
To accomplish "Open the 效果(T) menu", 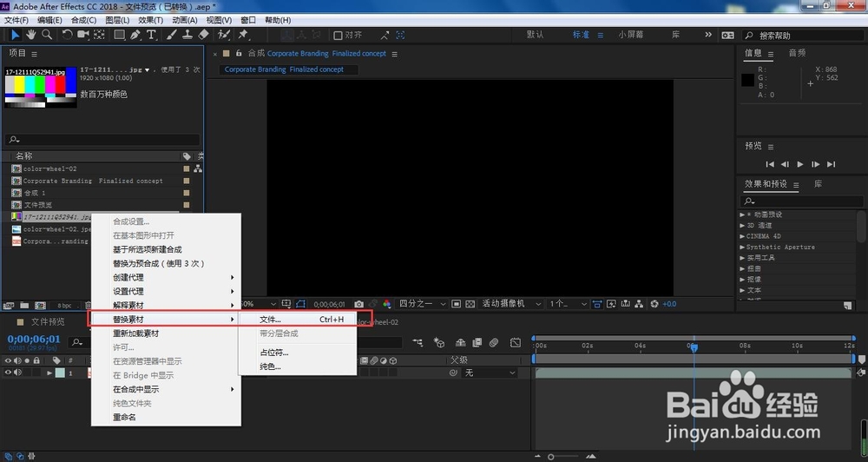I will 150,20.
